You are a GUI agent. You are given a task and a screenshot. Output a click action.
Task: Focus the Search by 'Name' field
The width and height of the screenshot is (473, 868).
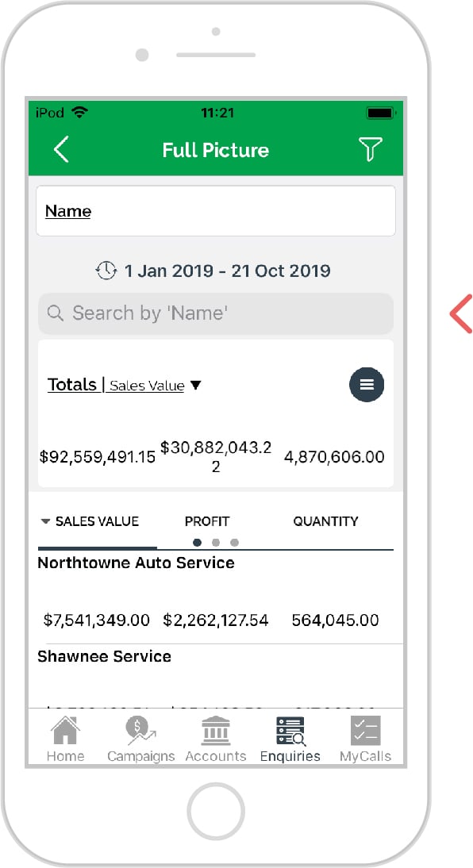point(216,313)
